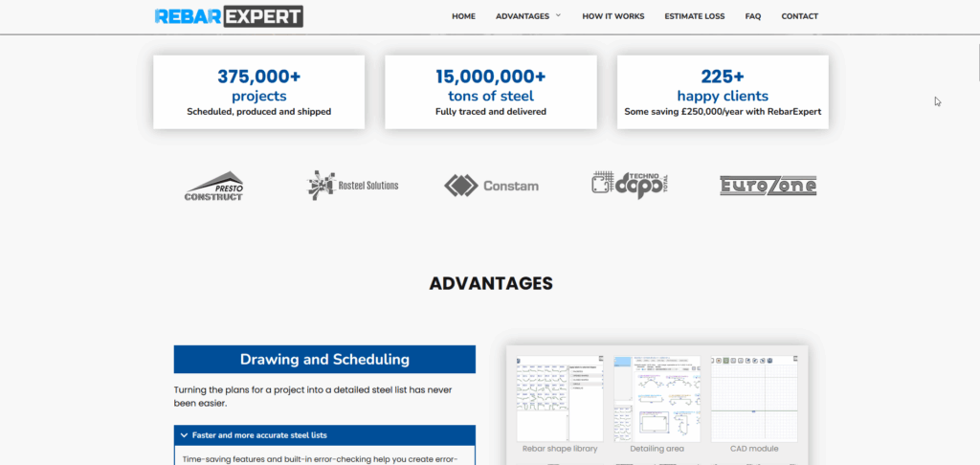Click the Contact link in the navbar
The height and width of the screenshot is (465, 980).
799,16
